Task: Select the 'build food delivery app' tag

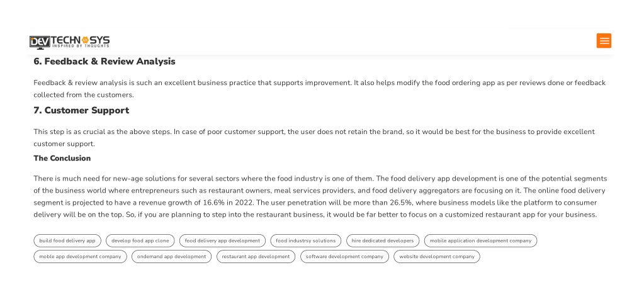Action: [x=67, y=240]
